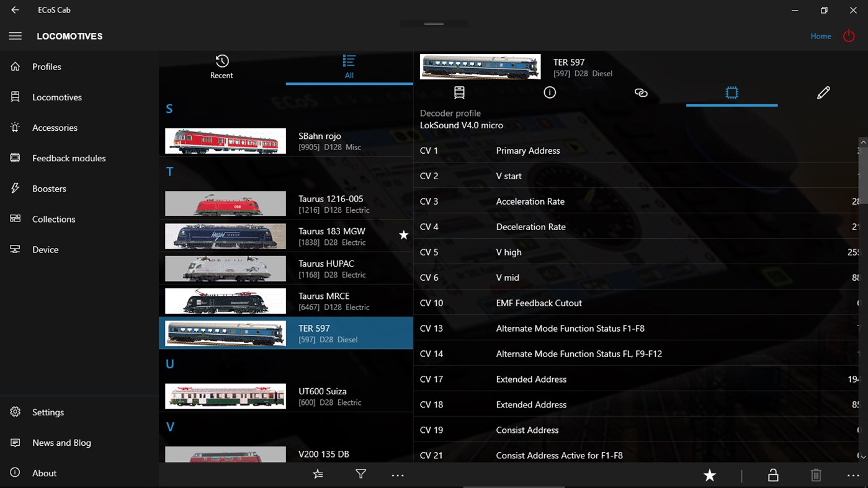
Task: Open Settings in the sidebar
Action: pyautogui.click(x=79, y=412)
